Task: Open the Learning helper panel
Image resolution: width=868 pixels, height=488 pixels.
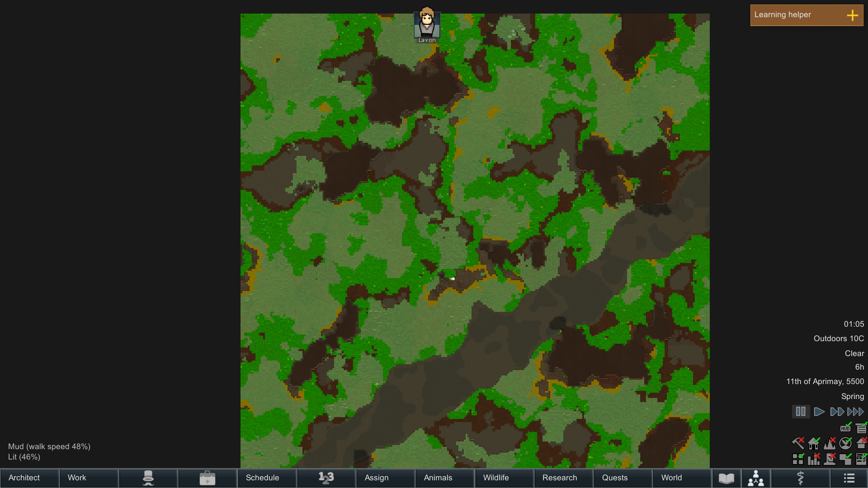Action: pyautogui.click(x=807, y=15)
